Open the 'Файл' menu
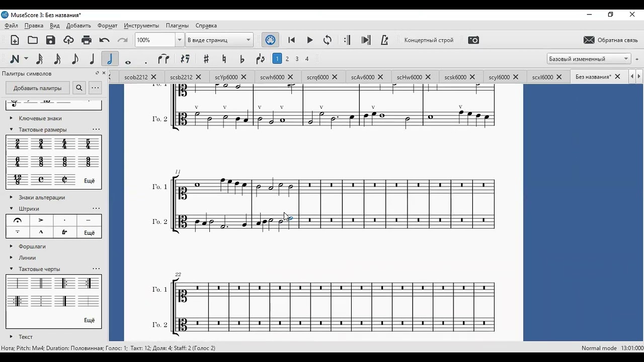This screenshot has width=644, height=362. 11,26
